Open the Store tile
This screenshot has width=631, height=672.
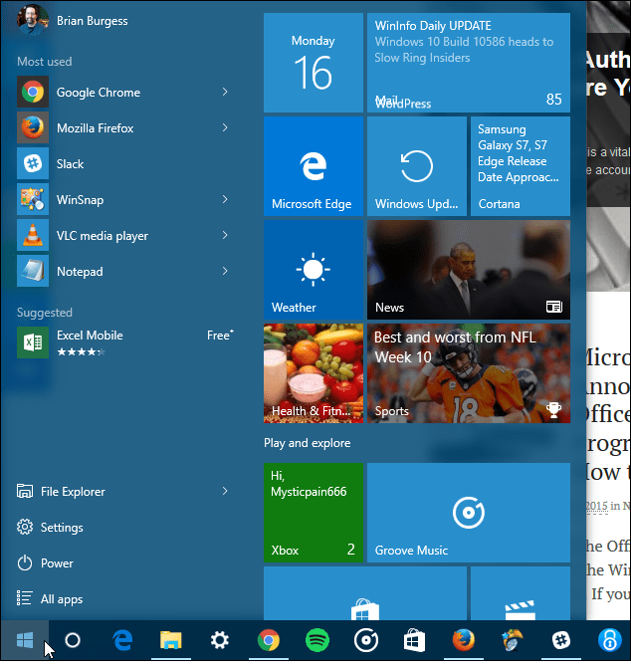tap(365, 593)
